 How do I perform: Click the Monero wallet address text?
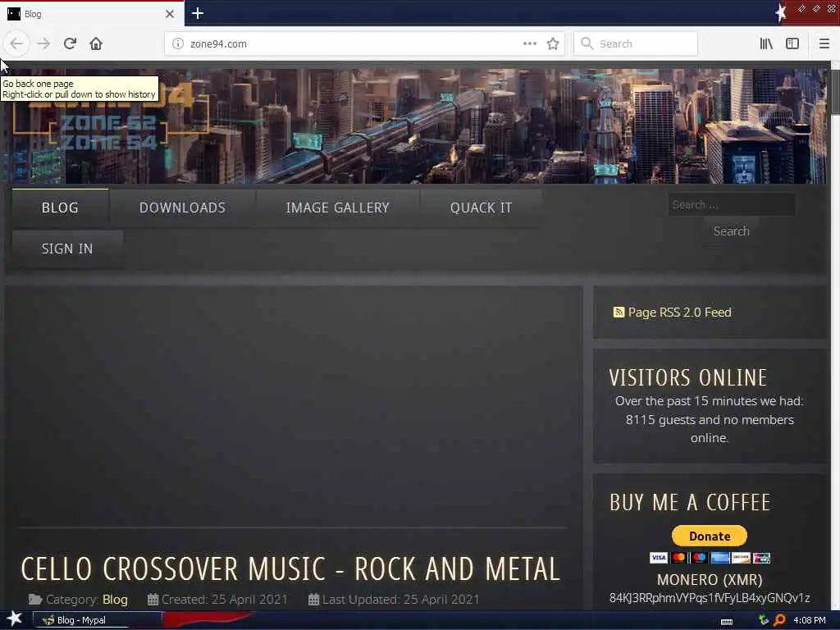tap(710, 598)
